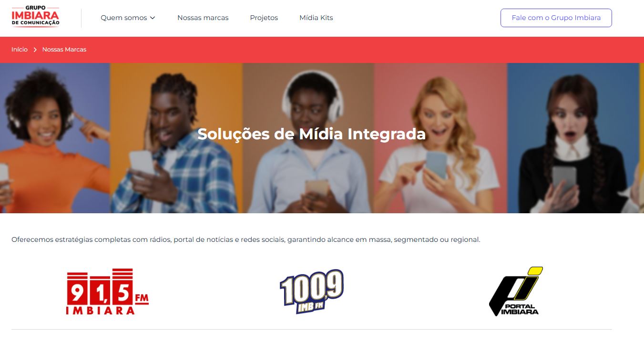Click the Soluções de Mídia Integrada heading
The height and width of the screenshot is (354, 644).
coord(312,134)
